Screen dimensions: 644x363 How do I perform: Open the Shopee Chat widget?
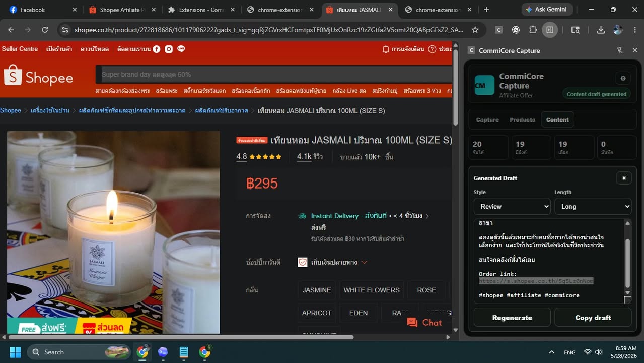424,323
